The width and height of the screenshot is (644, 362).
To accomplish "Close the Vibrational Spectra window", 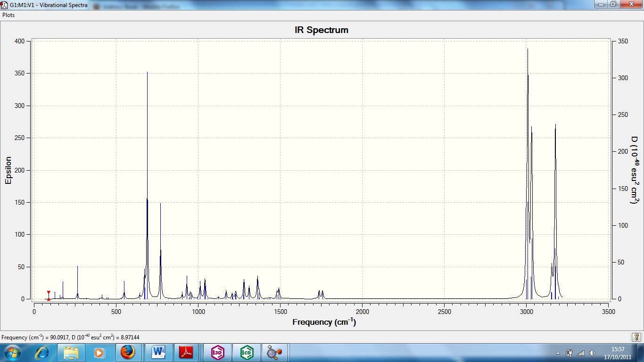I will click(630, 4).
